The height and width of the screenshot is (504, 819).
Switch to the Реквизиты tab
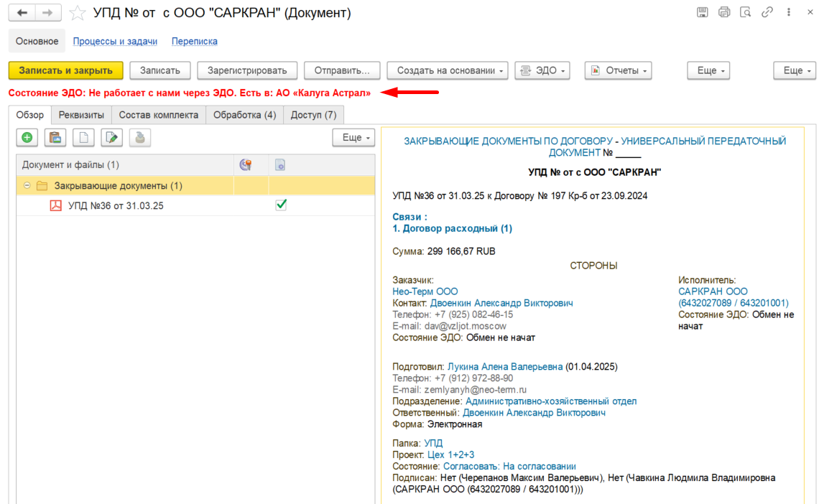(81, 115)
